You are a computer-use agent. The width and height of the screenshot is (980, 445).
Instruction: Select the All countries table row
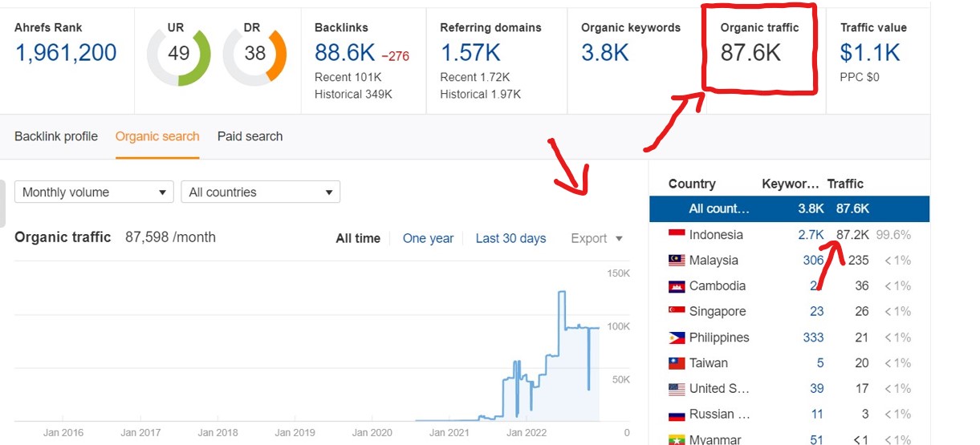pyautogui.click(x=789, y=208)
